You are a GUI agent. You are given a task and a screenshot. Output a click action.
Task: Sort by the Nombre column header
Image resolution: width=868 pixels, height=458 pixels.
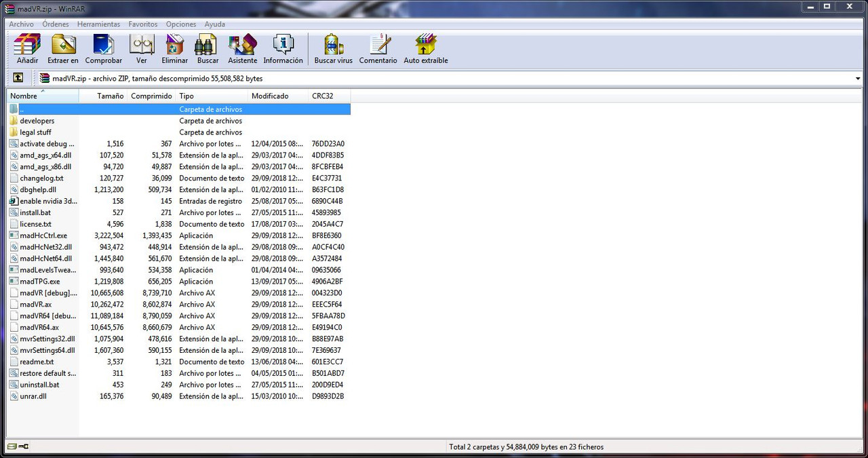coord(43,96)
